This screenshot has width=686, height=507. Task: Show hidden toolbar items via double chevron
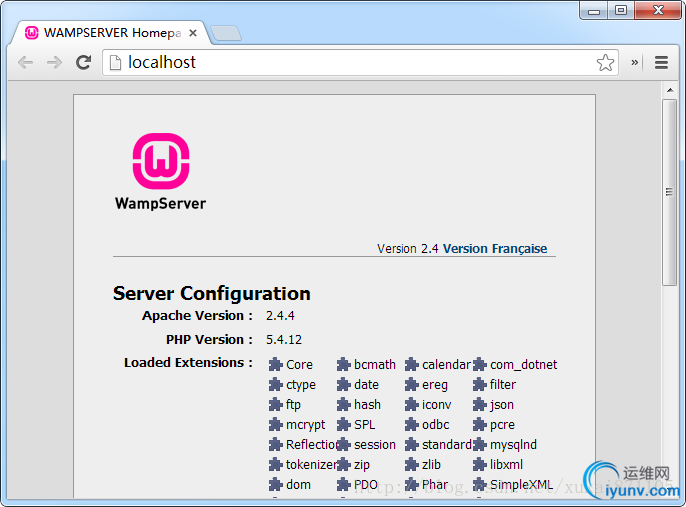(x=634, y=63)
